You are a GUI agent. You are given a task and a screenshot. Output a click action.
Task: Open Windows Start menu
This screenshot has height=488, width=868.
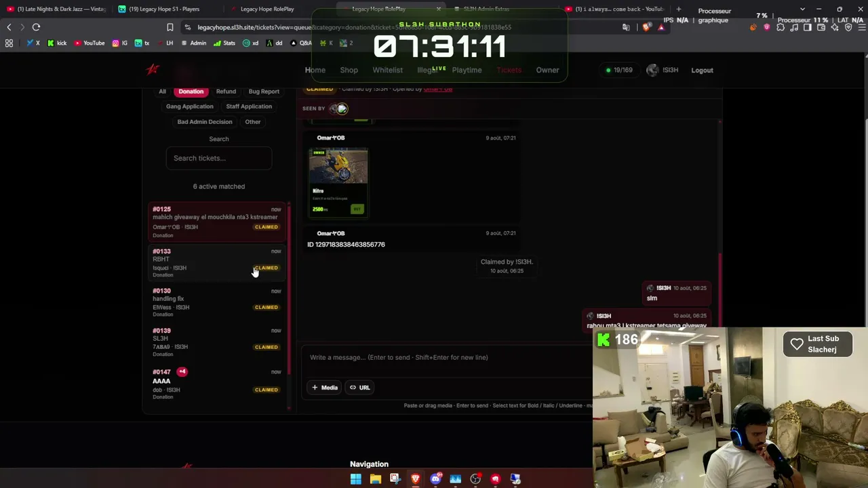click(x=356, y=479)
